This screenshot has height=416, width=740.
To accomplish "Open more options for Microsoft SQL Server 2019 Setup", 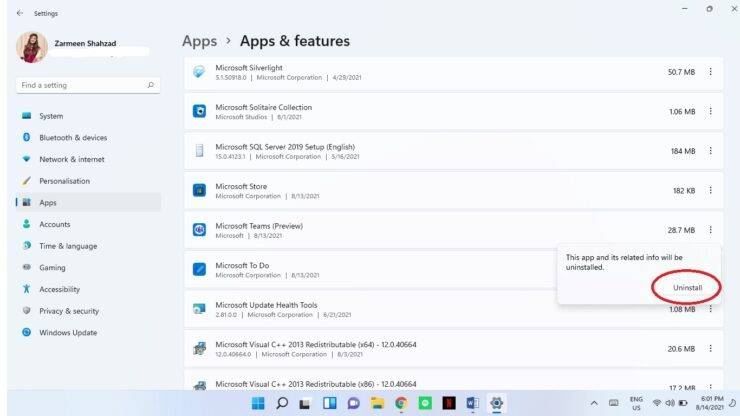I will [x=710, y=151].
